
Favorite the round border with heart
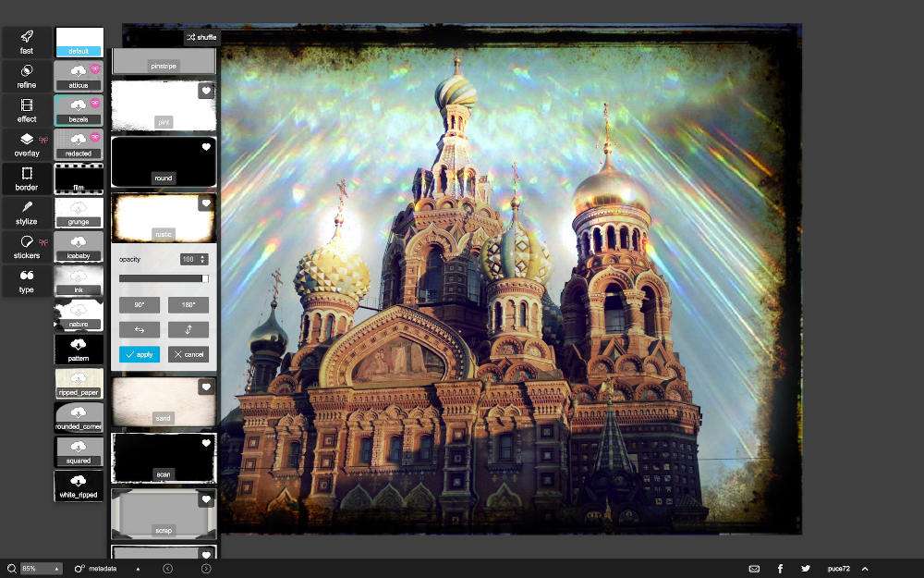pyautogui.click(x=206, y=147)
